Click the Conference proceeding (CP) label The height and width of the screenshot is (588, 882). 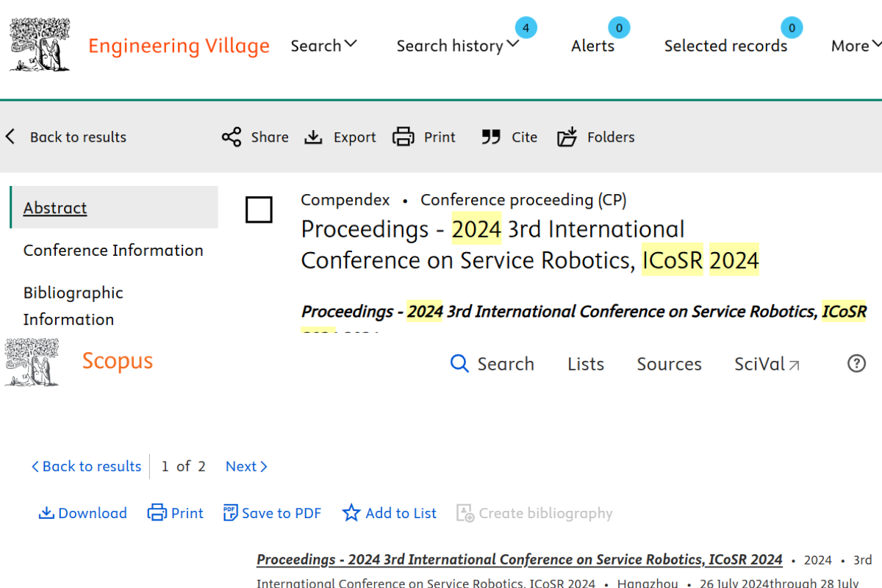point(523,200)
